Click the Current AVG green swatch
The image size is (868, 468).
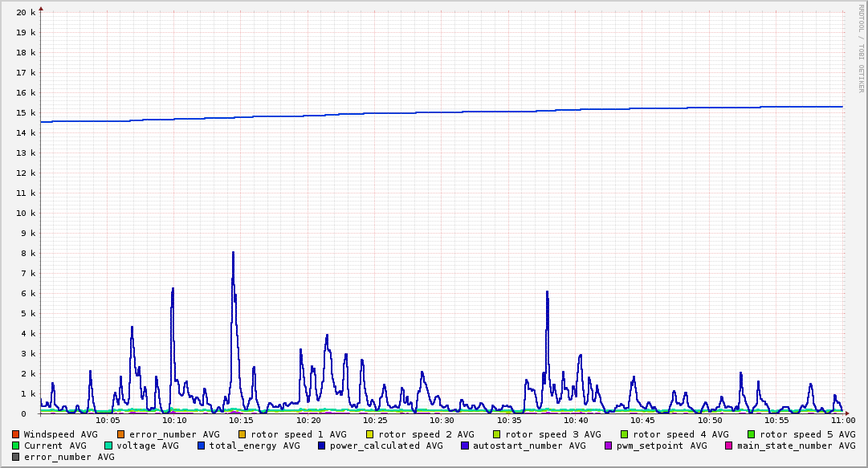click(x=15, y=446)
